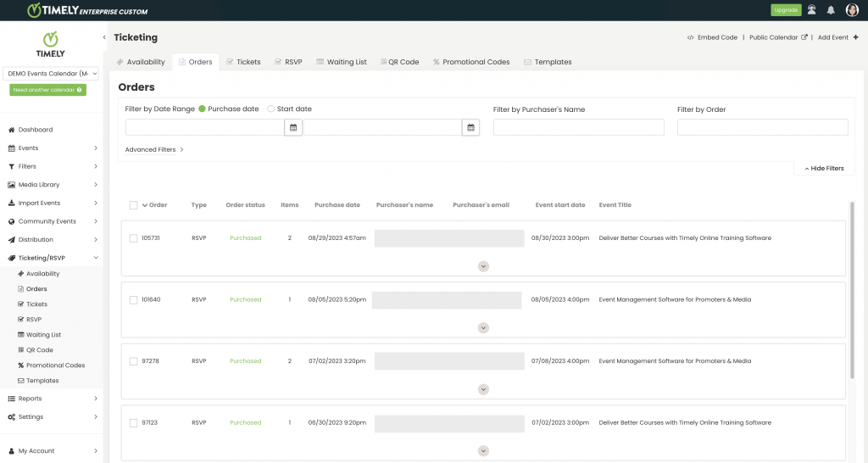The height and width of the screenshot is (463, 868).
Task: Click the Ticketing/RSVP ticket icon
Action: point(11,258)
